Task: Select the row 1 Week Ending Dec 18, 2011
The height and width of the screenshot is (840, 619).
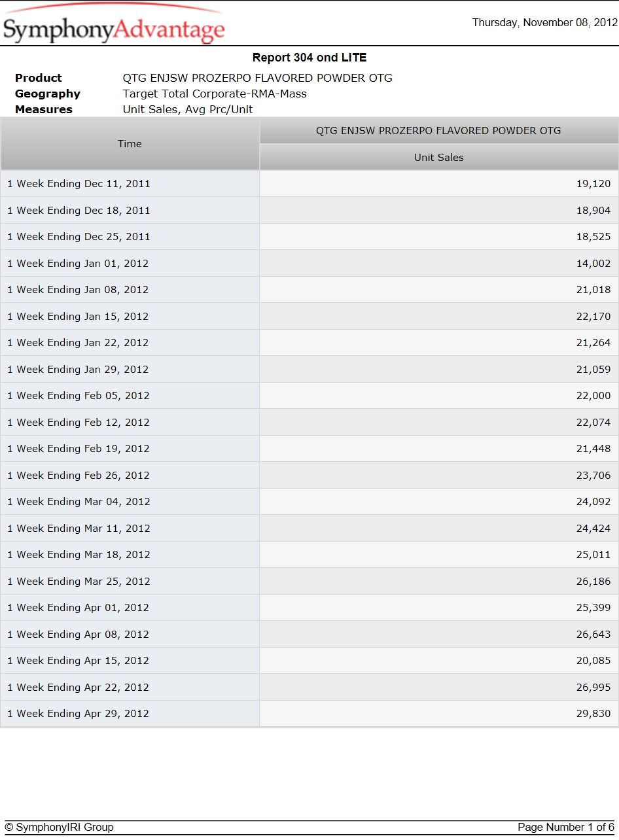Action: (309, 211)
